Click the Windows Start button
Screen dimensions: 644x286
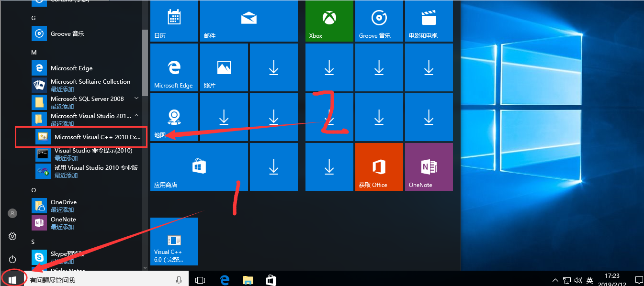click(x=12, y=279)
